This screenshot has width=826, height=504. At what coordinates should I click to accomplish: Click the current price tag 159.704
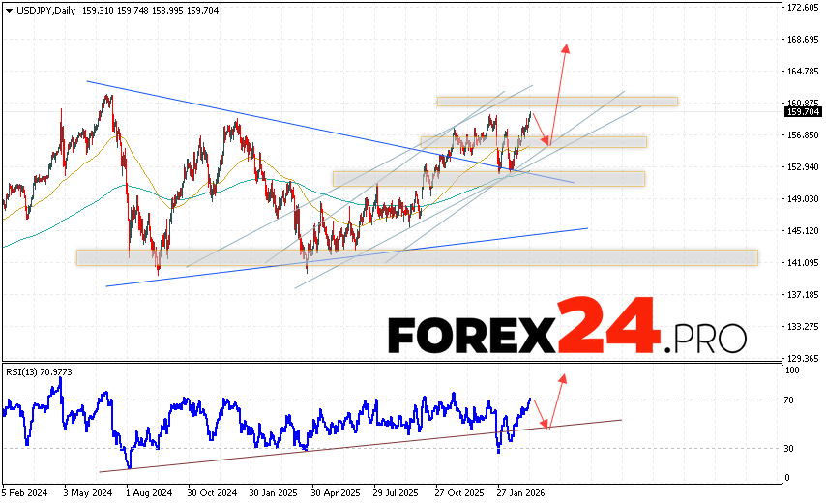pyautogui.click(x=801, y=112)
